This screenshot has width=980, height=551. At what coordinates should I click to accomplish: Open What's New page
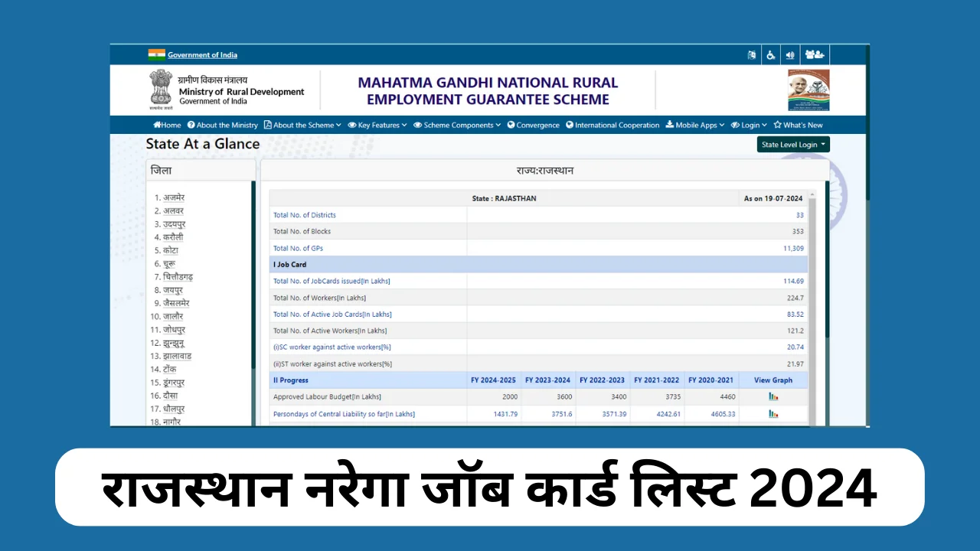pyautogui.click(x=798, y=125)
